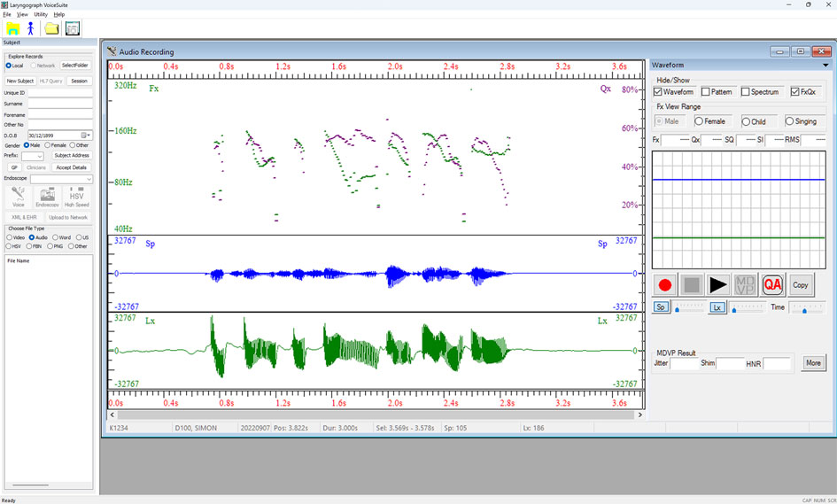Click the HSV High Speed icon

pos(77,197)
